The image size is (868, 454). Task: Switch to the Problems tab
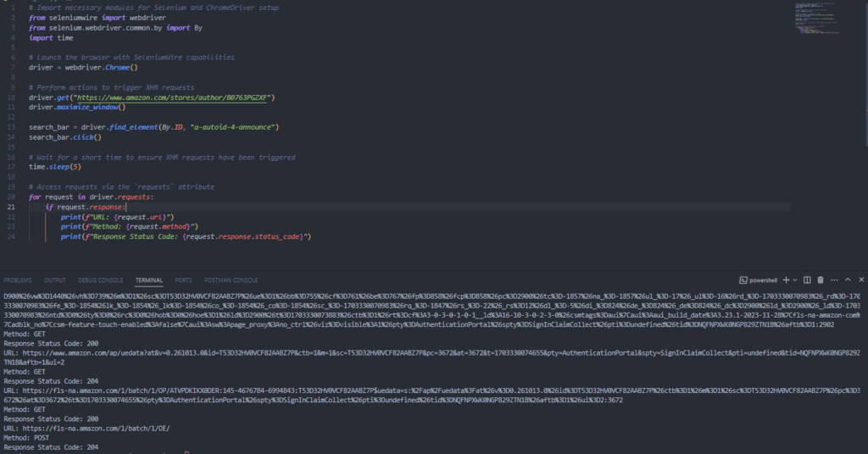[x=17, y=280]
